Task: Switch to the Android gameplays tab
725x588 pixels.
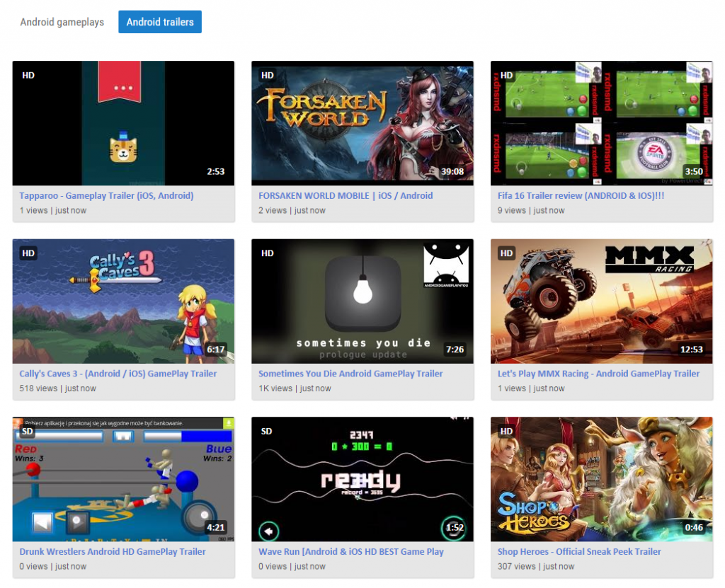Action: (62, 22)
